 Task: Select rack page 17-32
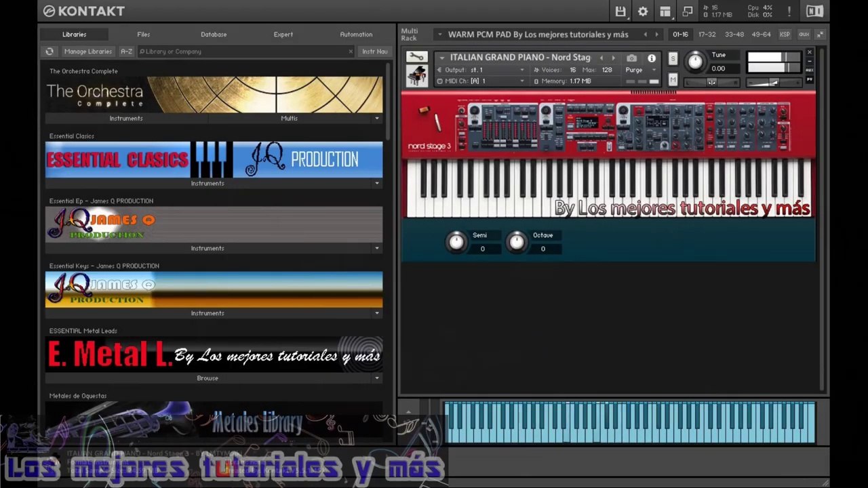pyautogui.click(x=707, y=35)
